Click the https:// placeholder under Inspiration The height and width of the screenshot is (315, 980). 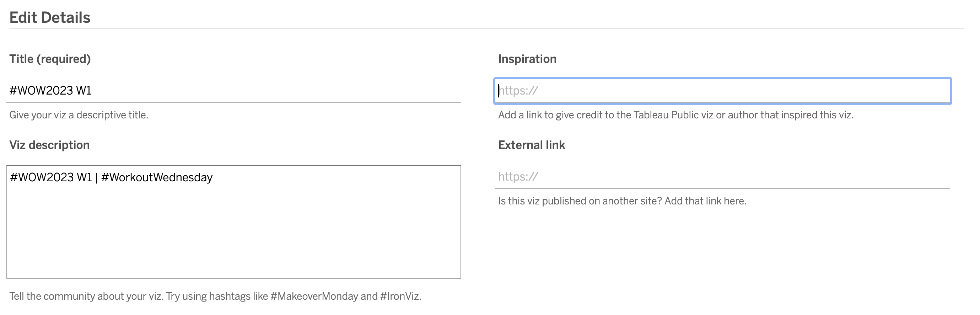tap(519, 91)
